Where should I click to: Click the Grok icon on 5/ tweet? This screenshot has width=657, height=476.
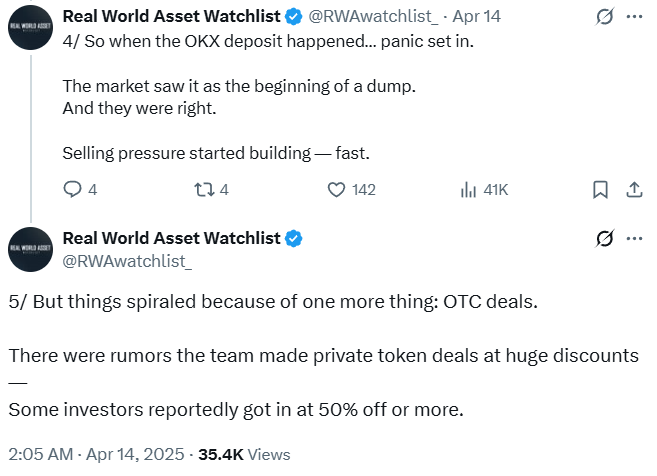coord(604,238)
